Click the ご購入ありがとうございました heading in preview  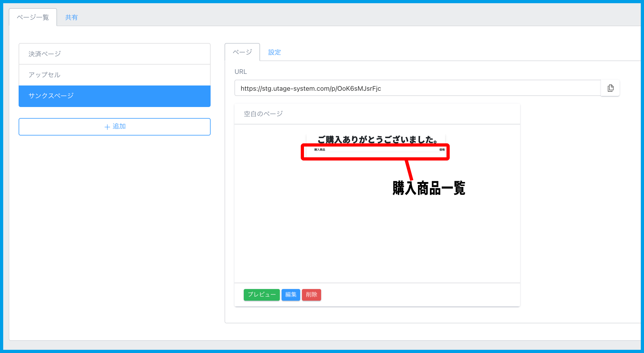click(377, 140)
